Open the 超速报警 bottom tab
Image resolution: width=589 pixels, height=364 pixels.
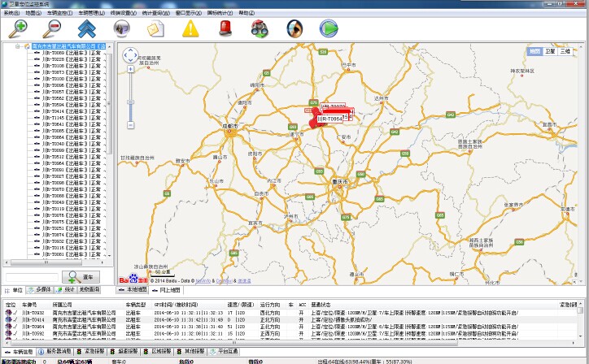124,352
